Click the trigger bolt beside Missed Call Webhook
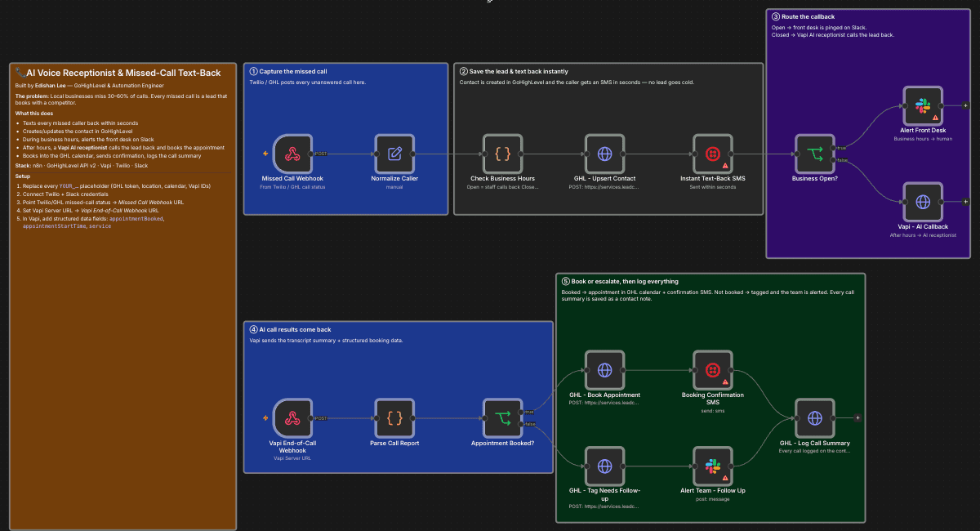The width and height of the screenshot is (980, 531). pos(265,153)
